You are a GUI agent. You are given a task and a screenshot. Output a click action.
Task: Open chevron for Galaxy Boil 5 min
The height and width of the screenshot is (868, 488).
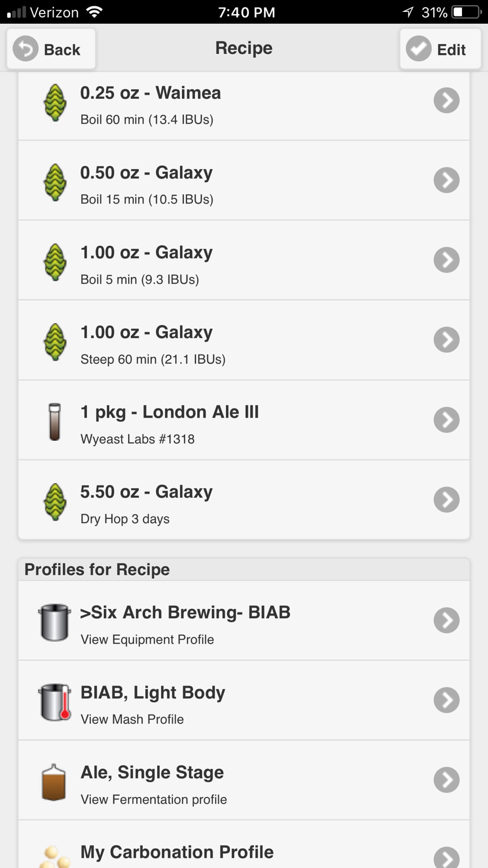(x=446, y=260)
